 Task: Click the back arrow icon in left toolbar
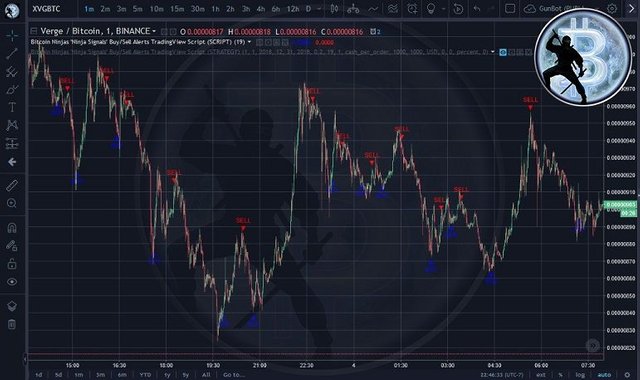pos(12,162)
